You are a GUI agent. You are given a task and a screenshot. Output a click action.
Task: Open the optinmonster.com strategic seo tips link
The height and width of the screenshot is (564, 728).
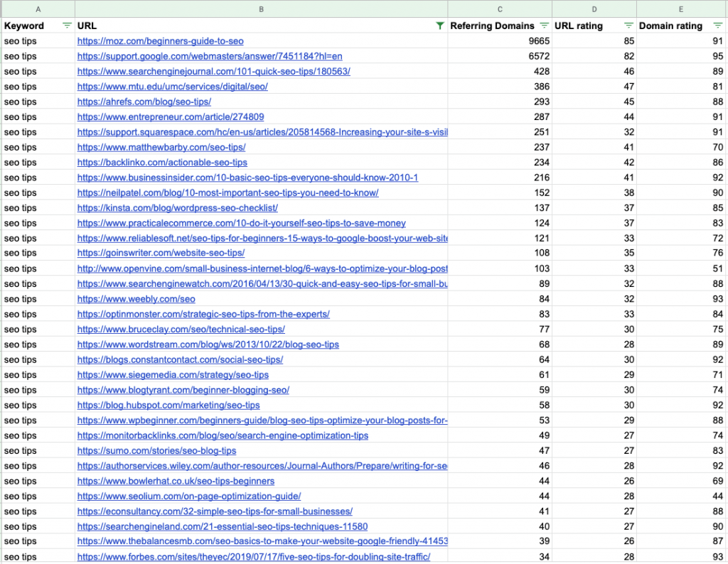[x=203, y=314]
